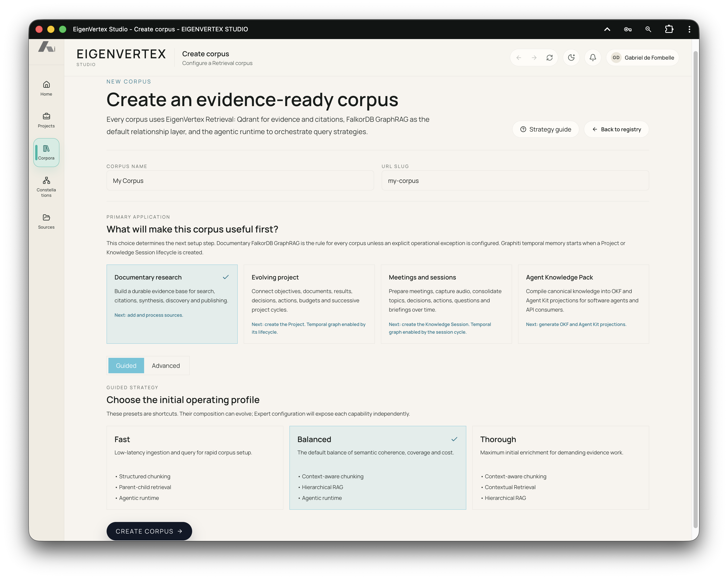Click the checkmark on Documentary research card

(226, 277)
